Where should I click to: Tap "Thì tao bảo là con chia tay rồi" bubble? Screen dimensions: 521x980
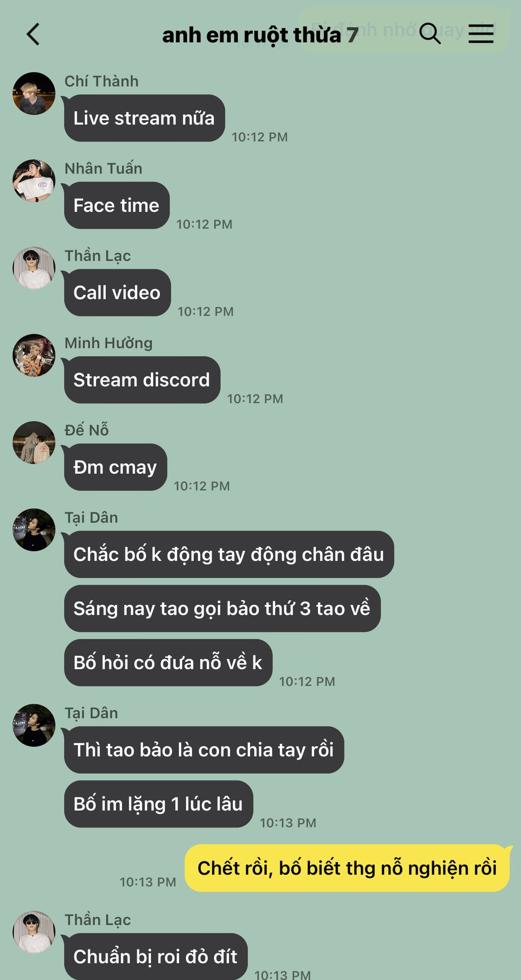pos(204,750)
